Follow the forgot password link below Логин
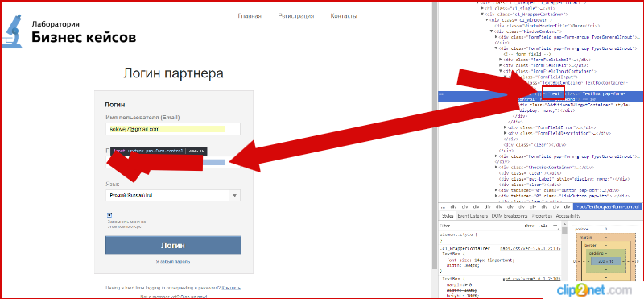Screen dimensions: 644x299 click(x=173, y=262)
